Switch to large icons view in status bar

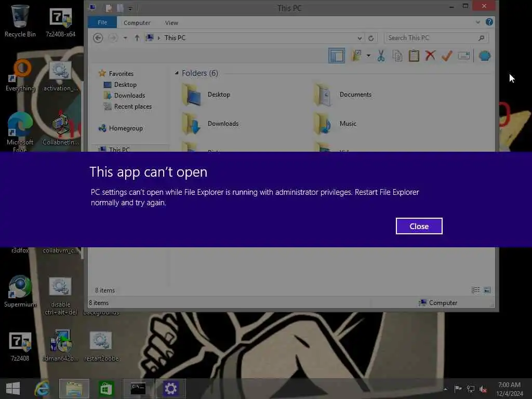(x=487, y=290)
